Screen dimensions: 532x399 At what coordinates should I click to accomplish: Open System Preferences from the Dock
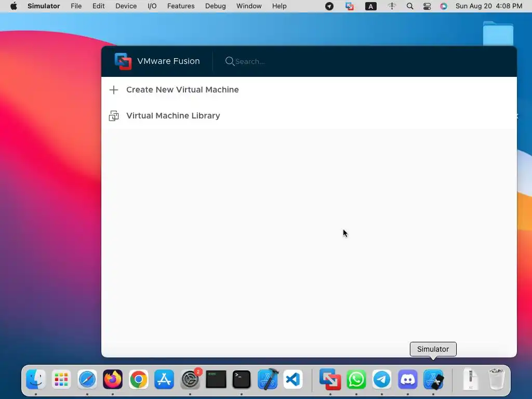click(190, 379)
